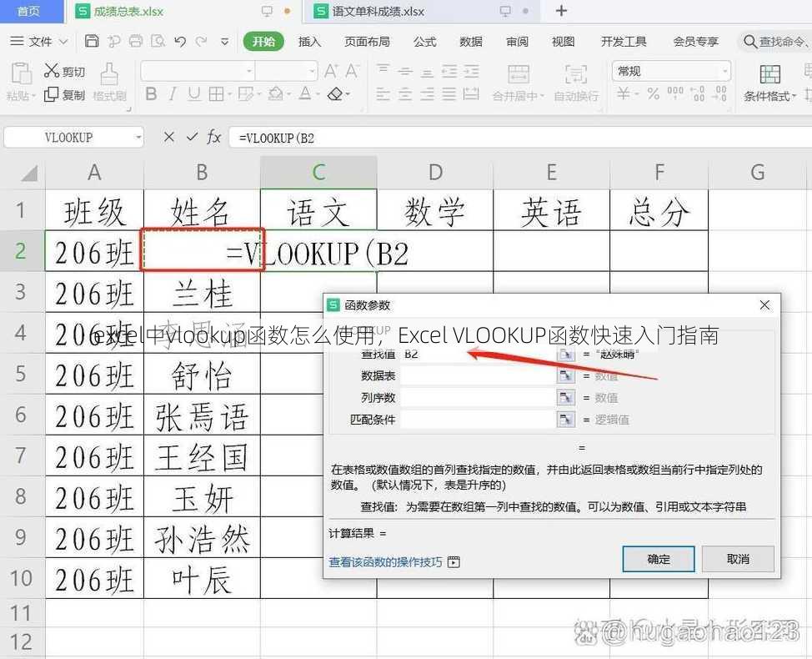
Task: Click the decrease decimal places icon
Action: click(x=720, y=93)
